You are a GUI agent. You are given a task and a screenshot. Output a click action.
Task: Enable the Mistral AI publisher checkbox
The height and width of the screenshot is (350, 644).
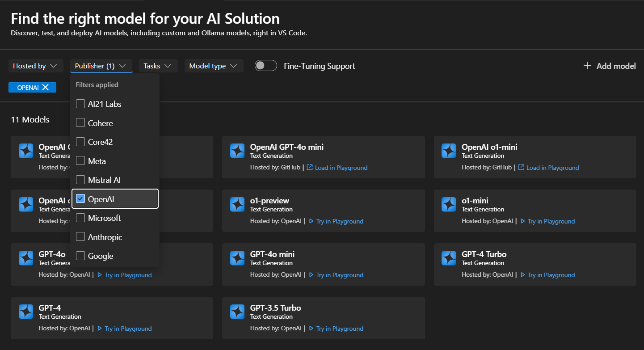[x=80, y=180]
